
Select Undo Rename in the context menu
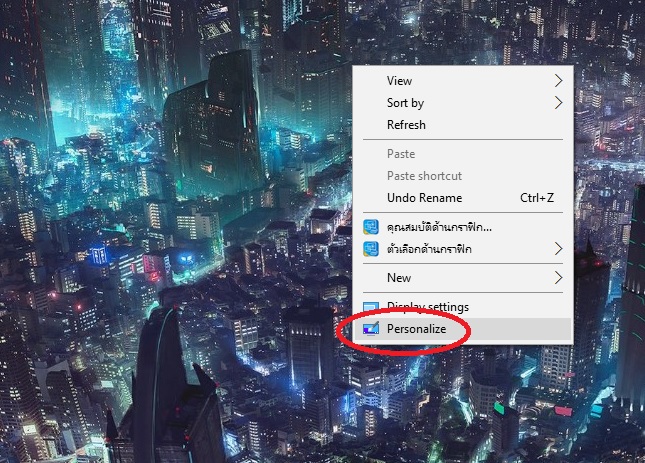point(463,198)
